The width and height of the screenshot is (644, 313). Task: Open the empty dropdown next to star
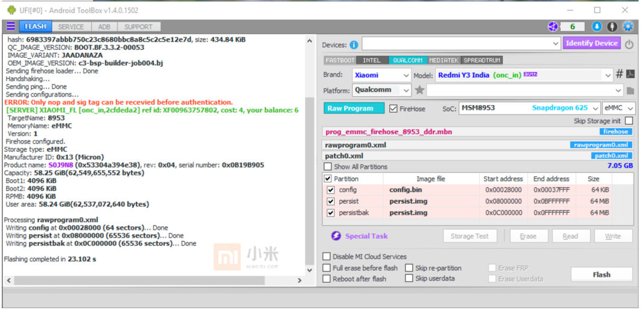525,90
